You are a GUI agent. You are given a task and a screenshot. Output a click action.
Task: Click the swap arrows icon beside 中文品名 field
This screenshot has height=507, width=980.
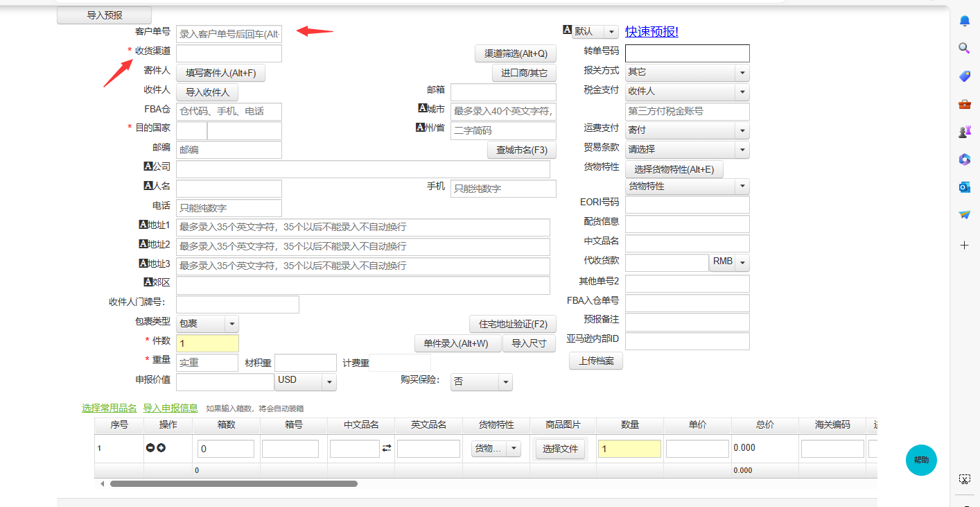coord(388,448)
